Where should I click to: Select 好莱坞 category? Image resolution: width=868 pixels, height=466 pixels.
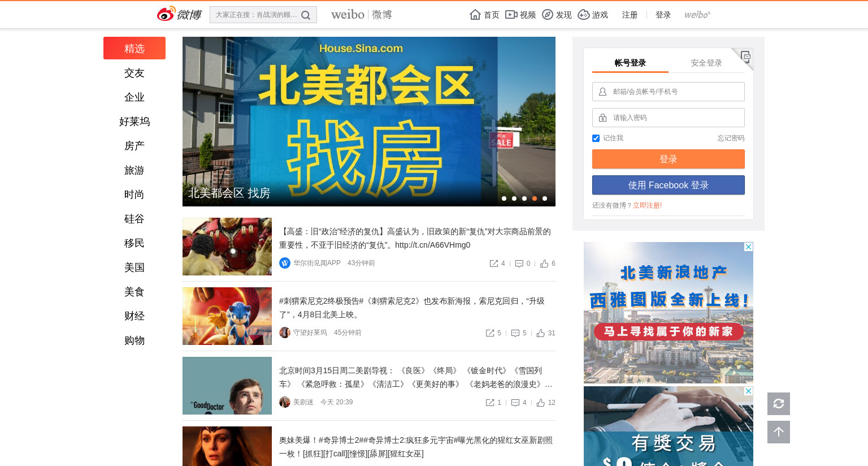click(134, 122)
